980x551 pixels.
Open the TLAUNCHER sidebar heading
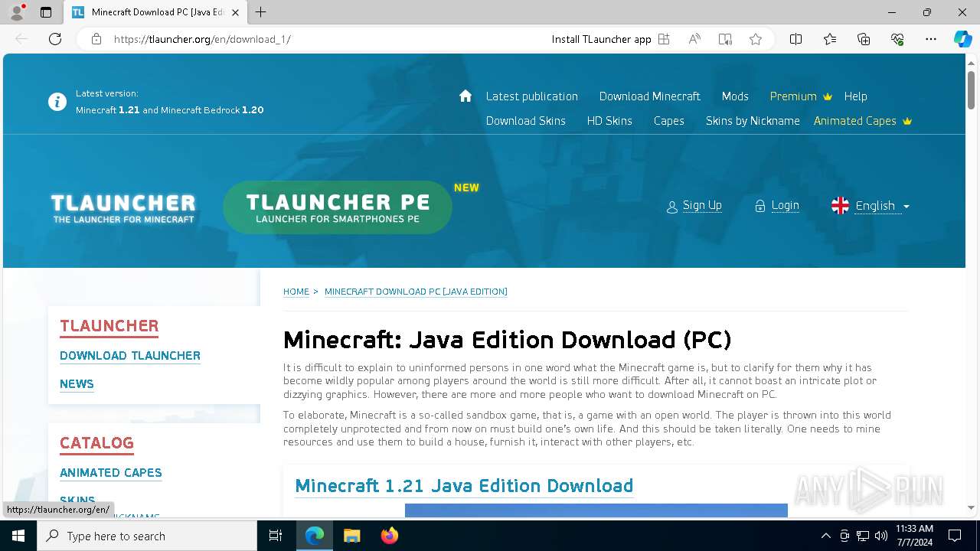(109, 326)
